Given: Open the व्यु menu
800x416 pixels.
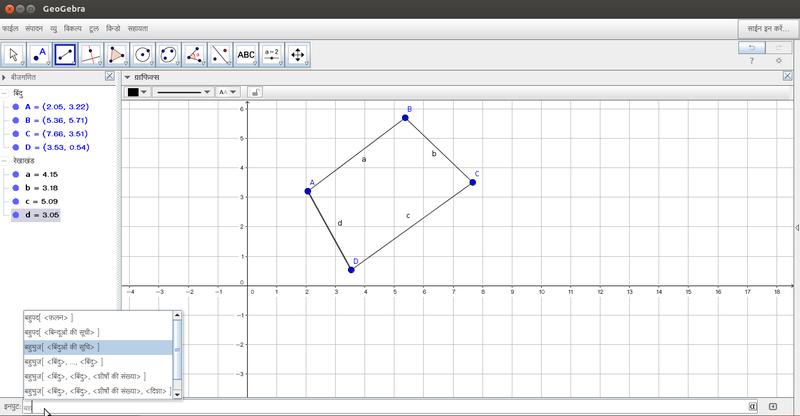Looking at the screenshot, I should coord(54,29).
